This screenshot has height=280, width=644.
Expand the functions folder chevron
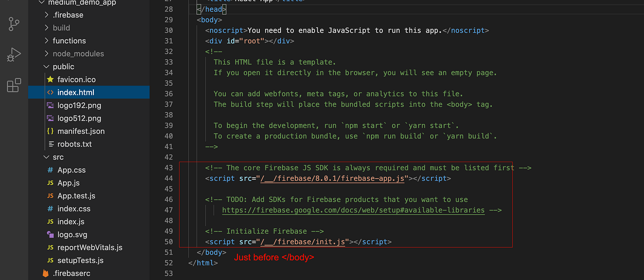[46, 41]
